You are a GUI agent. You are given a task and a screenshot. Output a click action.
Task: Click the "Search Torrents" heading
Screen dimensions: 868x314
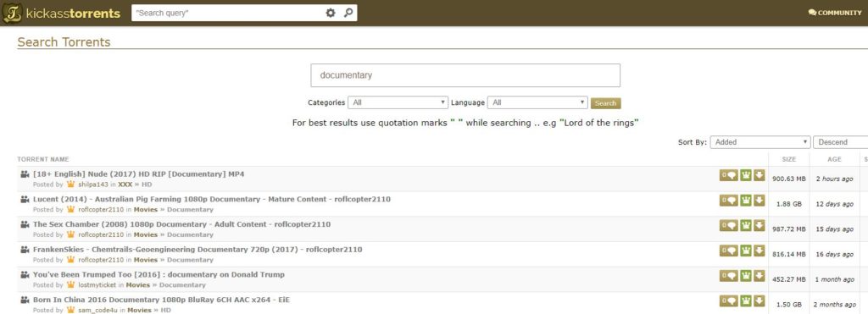coord(64,42)
